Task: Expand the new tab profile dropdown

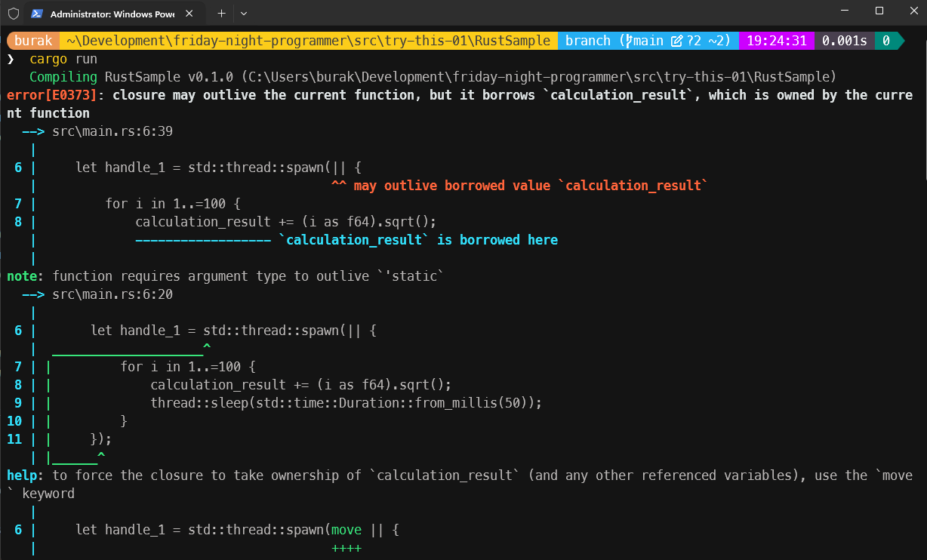Action: click(244, 14)
